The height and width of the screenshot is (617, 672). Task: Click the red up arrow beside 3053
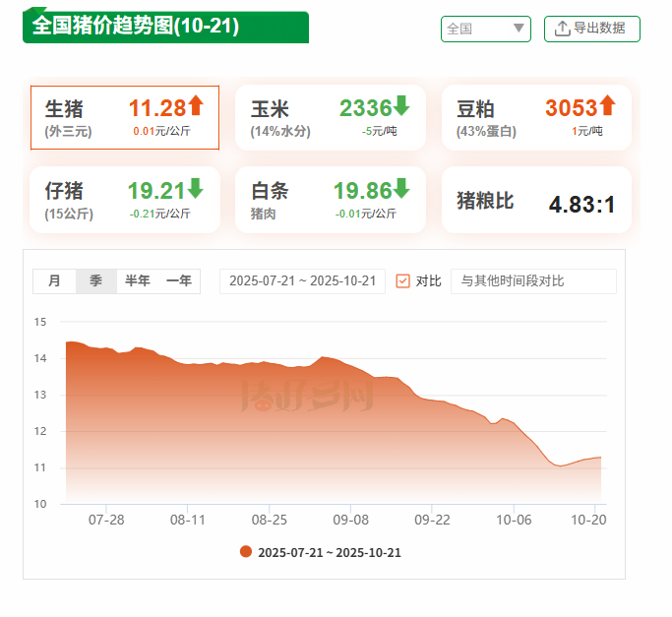pyautogui.click(x=607, y=105)
